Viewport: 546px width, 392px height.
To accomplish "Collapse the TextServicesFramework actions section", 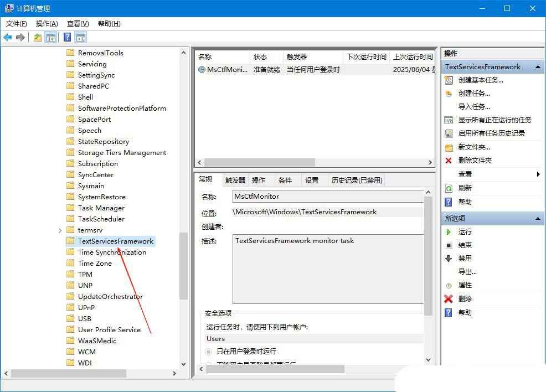I will point(537,66).
